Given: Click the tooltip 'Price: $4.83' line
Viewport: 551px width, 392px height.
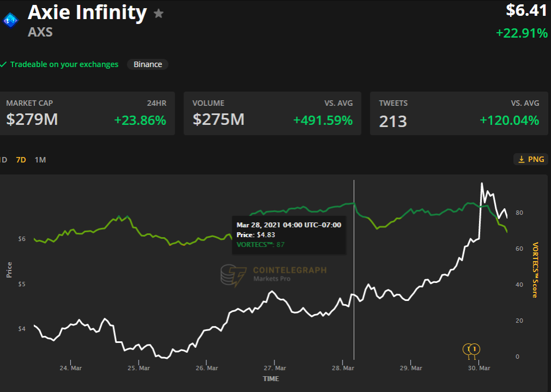Looking at the screenshot, I should tap(256, 234).
